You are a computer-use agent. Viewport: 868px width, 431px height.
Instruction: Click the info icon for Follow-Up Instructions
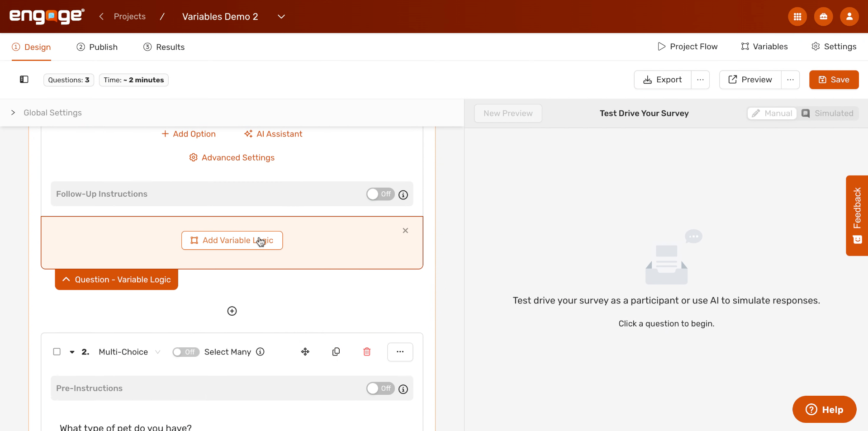[403, 194]
